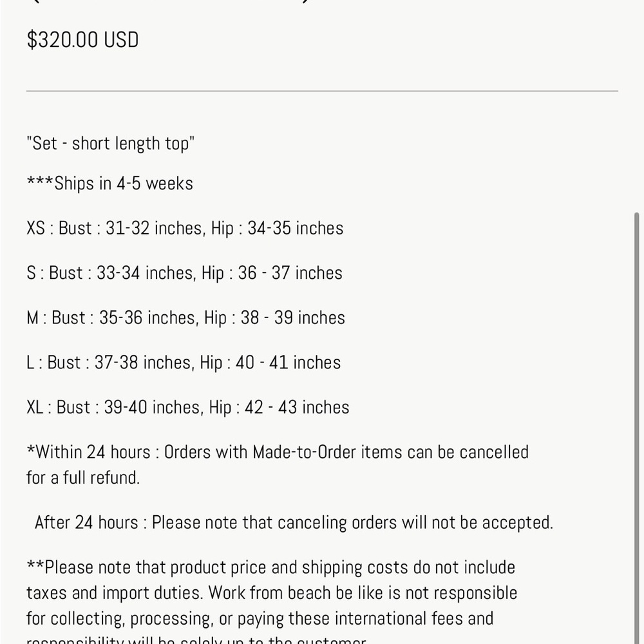Select the "for a full refund." text
The width and height of the screenshot is (644, 644).
click(83, 478)
